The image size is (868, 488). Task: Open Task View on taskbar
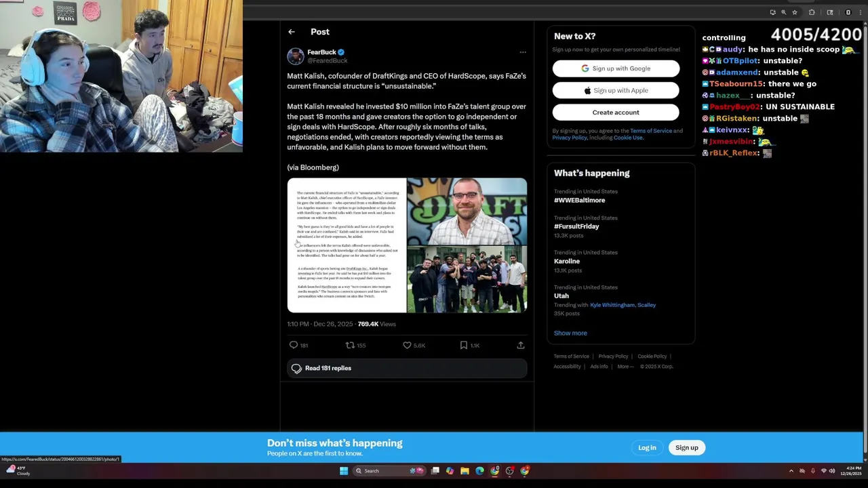pyautogui.click(x=435, y=470)
